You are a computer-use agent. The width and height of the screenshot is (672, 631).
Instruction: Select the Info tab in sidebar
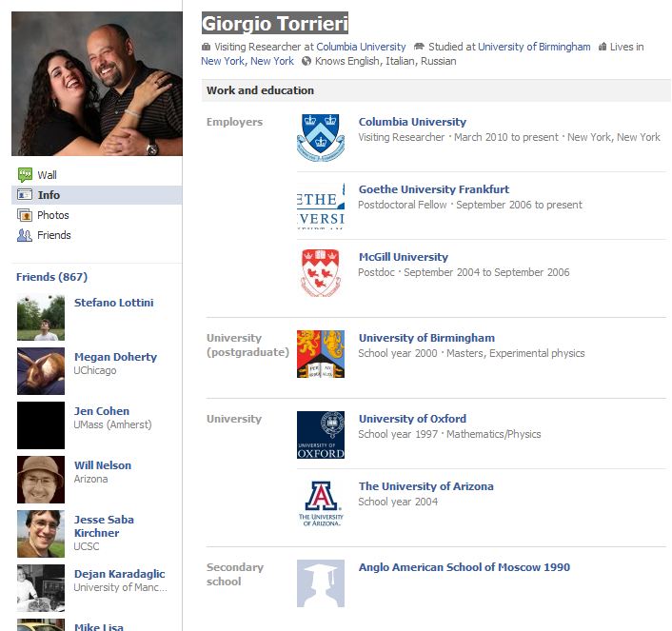pos(49,195)
